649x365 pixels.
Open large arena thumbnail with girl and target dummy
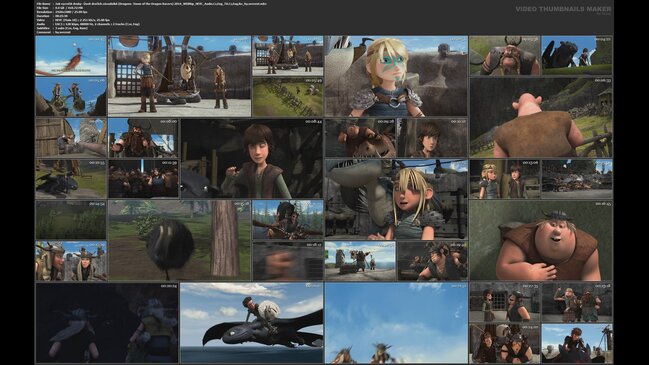tap(179, 76)
